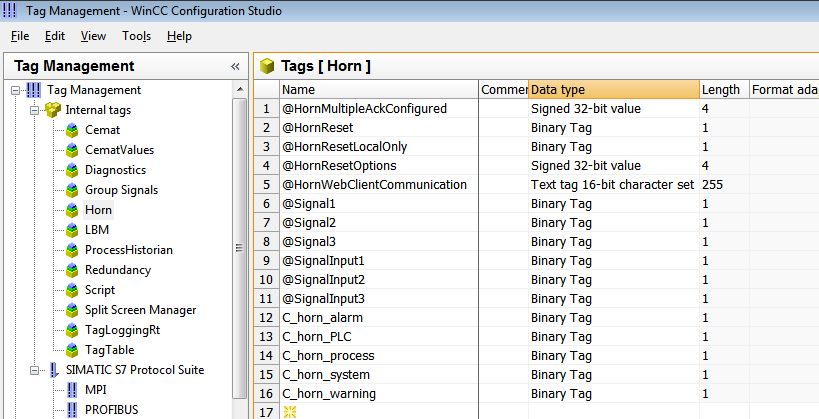Click the @HornWebClientCommunication tag name
Screen dimensions: 819x419
tap(375, 185)
